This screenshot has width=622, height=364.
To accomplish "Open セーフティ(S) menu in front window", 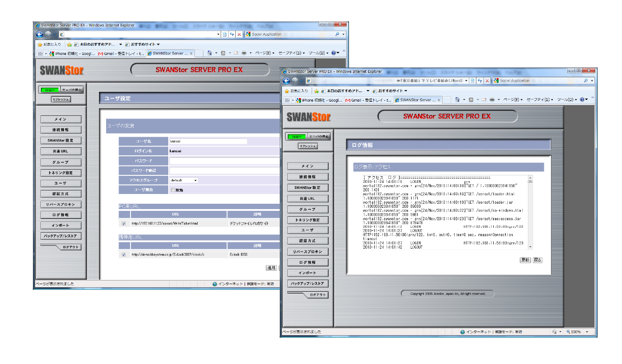I will [x=539, y=100].
